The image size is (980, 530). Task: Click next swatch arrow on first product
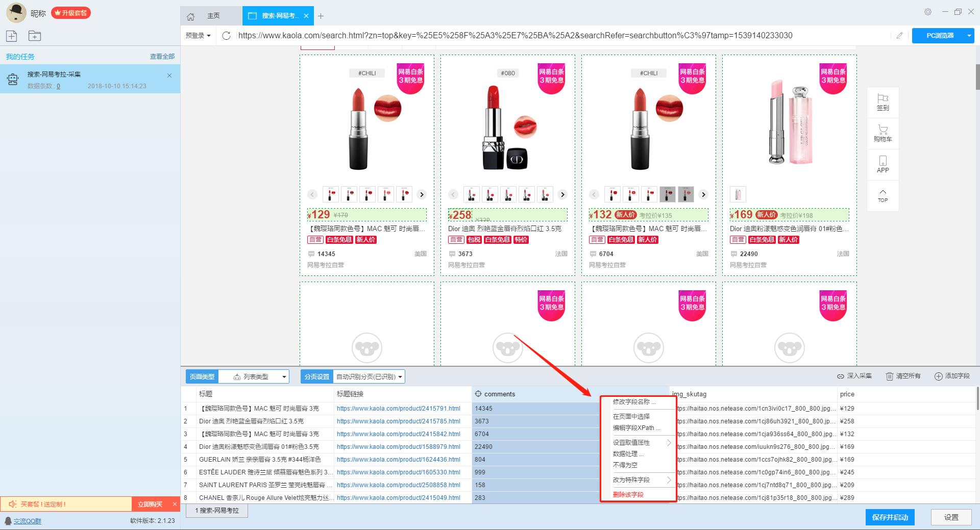(422, 194)
